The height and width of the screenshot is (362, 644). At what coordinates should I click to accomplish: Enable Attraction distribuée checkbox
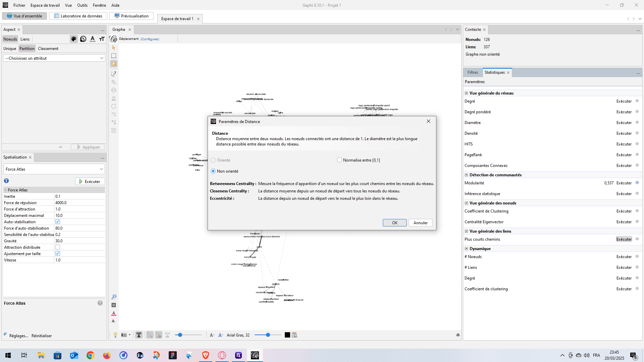[x=58, y=247]
